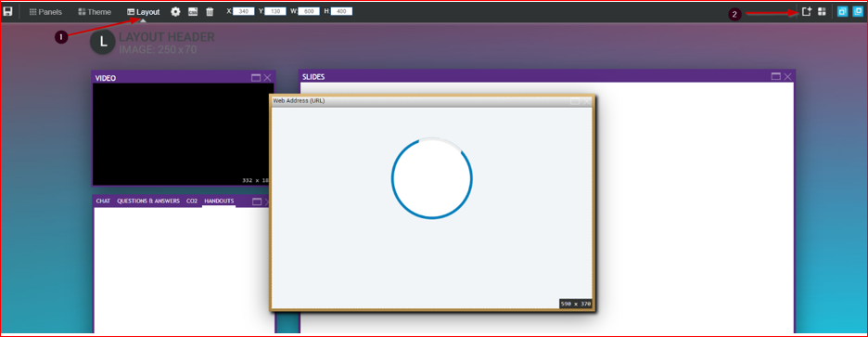Image resolution: width=868 pixels, height=337 pixels.
Task: Open the Theme tab
Action: [x=94, y=12]
